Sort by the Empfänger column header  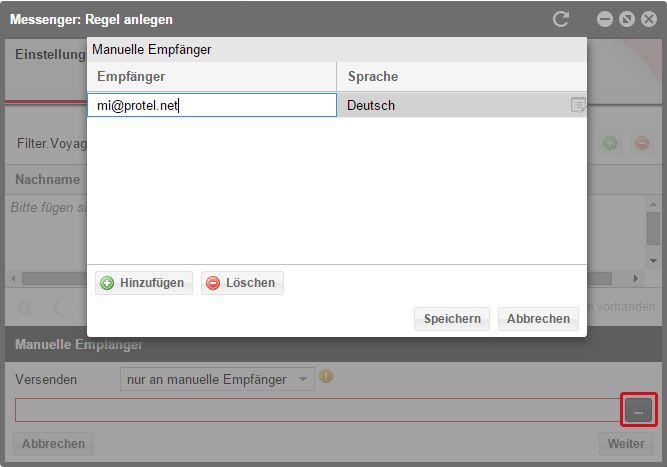click(x=211, y=76)
